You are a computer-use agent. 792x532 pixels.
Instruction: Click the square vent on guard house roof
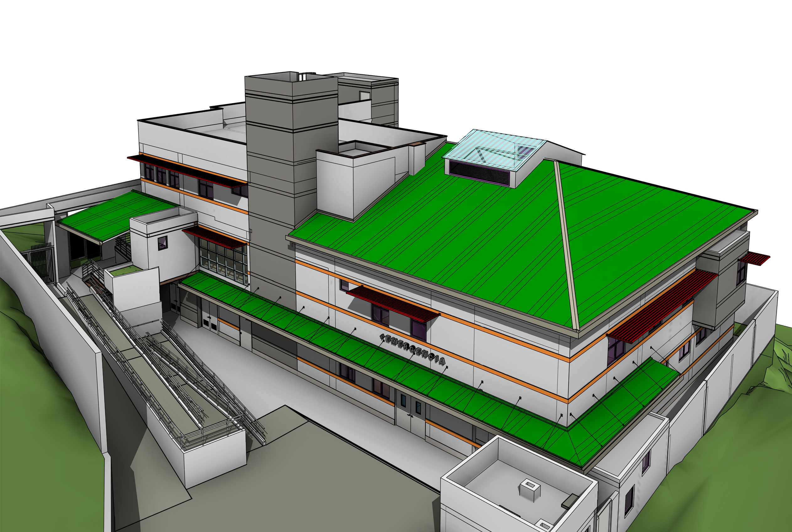pos(529,489)
